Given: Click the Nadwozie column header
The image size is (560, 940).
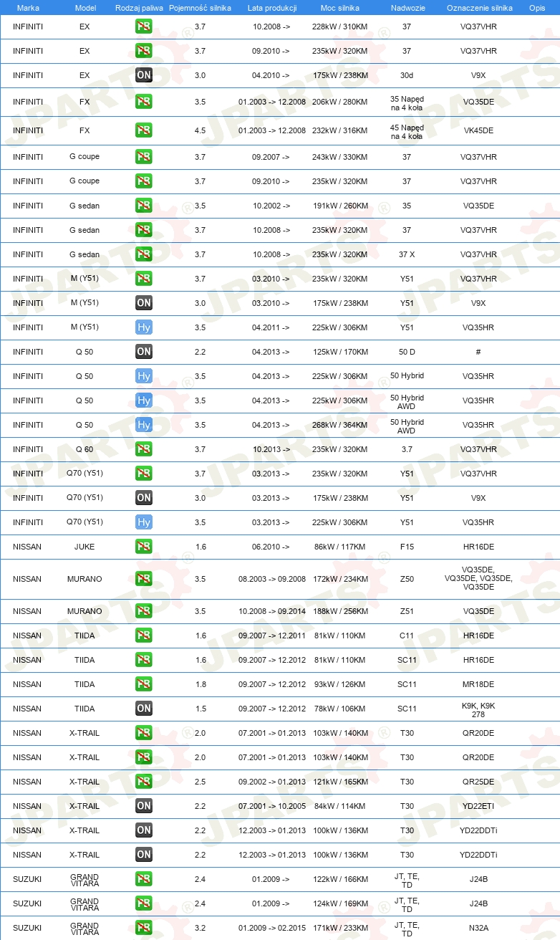Looking at the screenshot, I should [407, 7].
